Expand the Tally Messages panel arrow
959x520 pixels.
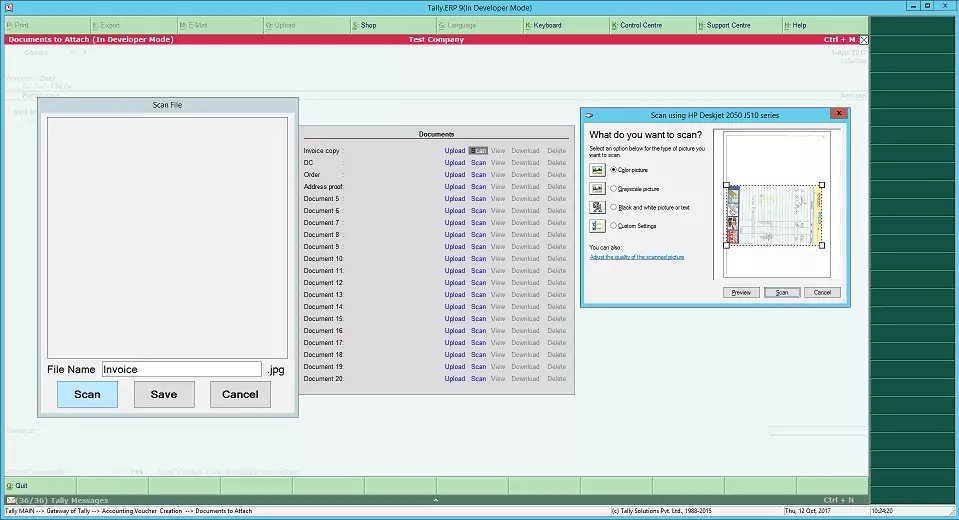[x=435, y=500]
